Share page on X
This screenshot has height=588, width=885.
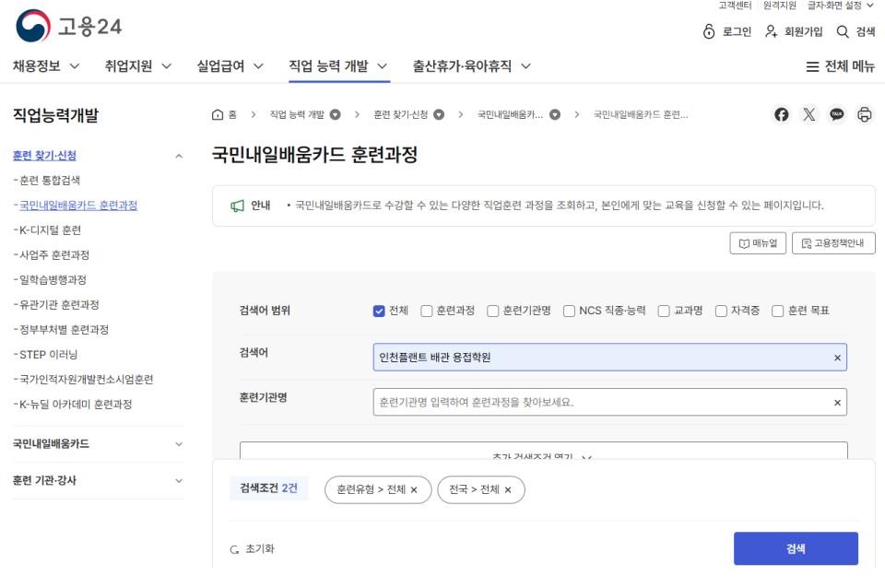[x=808, y=114]
